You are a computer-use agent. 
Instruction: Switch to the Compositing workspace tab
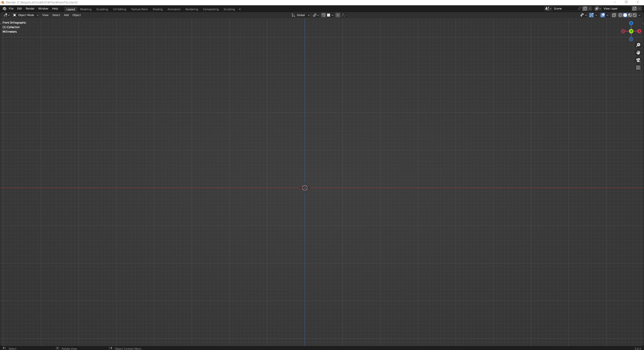click(x=211, y=9)
